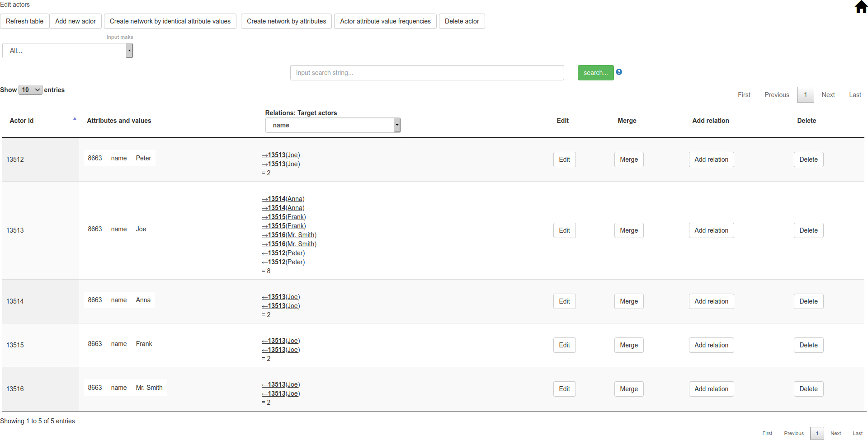Open first ←13513(Joe) link in Mr. Smith's row

281,384
